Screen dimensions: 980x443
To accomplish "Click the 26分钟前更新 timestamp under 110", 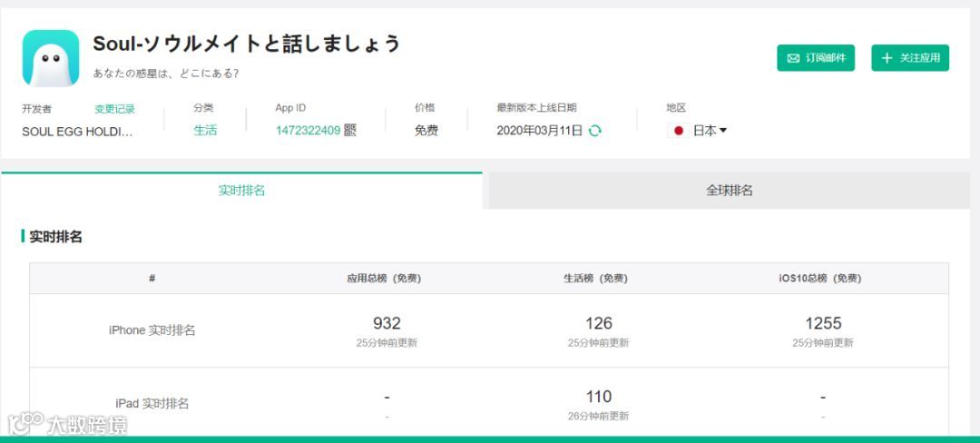I will tap(599, 416).
